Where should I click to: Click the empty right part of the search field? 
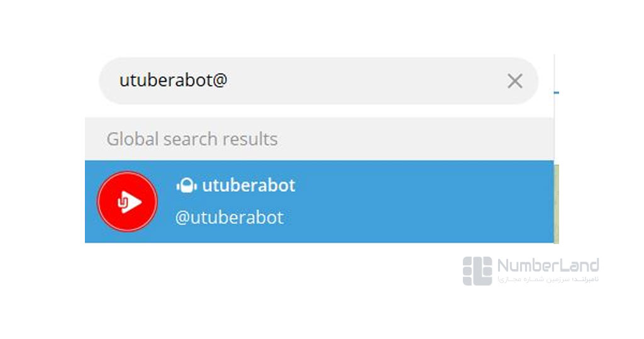click(409, 81)
